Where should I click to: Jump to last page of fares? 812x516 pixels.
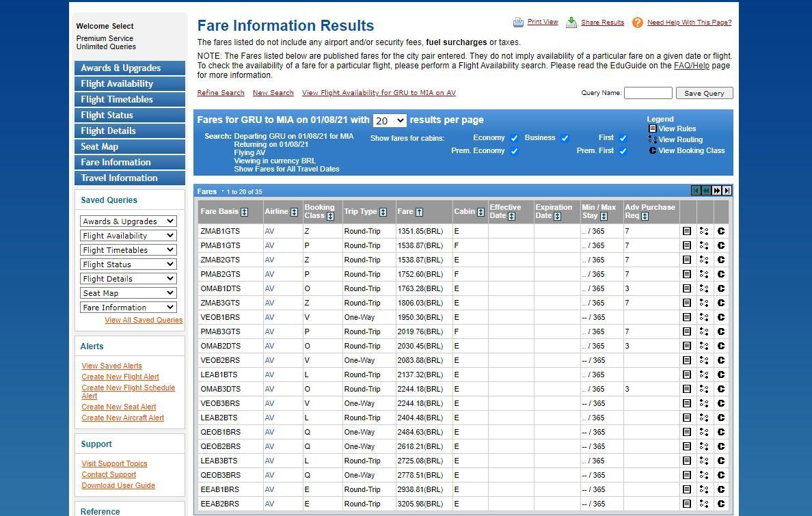click(727, 191)
